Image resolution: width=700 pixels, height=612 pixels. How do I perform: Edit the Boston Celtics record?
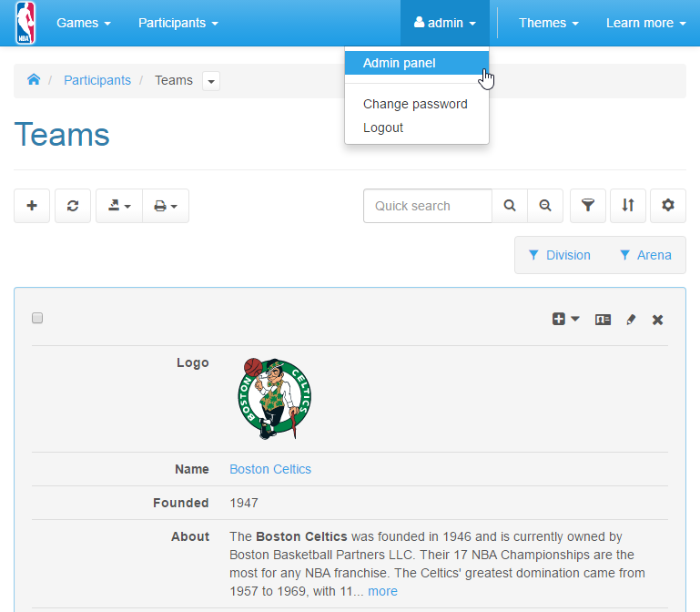tap(631, 320)
